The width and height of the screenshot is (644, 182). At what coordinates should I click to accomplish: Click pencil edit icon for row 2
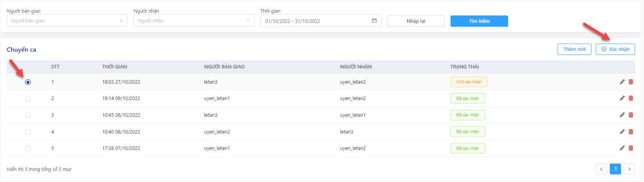pyautogui.click(x=622, y=98)
